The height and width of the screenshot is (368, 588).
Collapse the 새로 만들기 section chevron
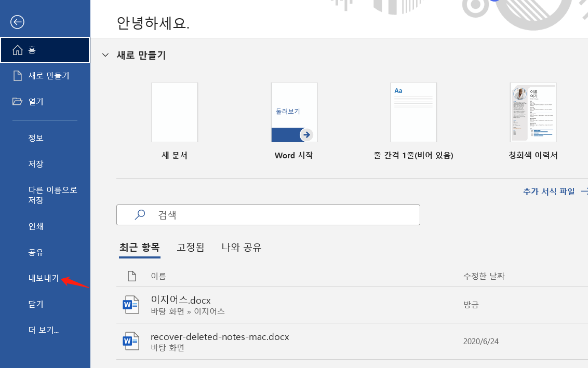click(105, 55)
